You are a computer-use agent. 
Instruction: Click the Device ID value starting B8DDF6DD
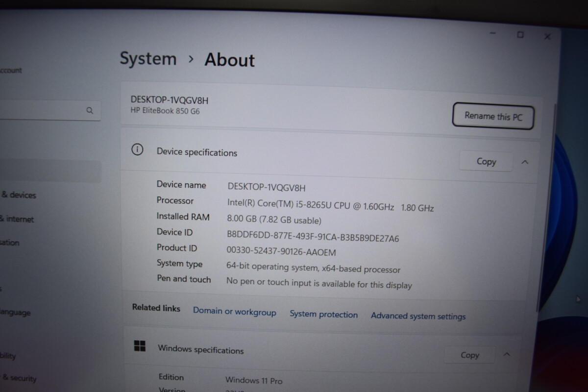point(313,236)
